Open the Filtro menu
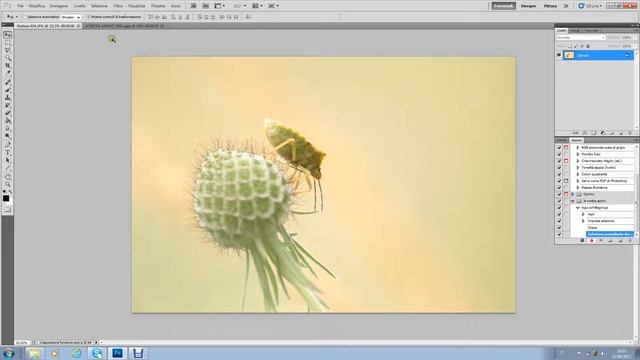The width and height of the screenshot is (640, 360). coord(118,6)
